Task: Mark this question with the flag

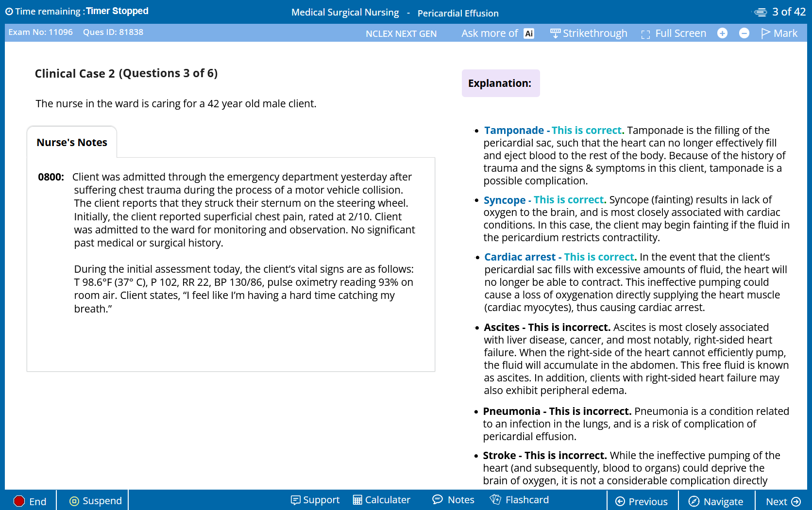Action: tap(779, 33)
